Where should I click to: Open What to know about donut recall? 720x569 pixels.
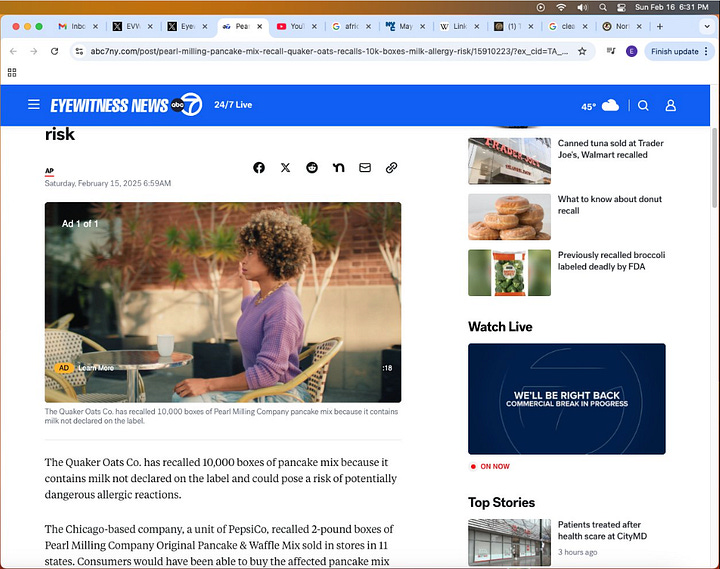click(x=610, y=205)
